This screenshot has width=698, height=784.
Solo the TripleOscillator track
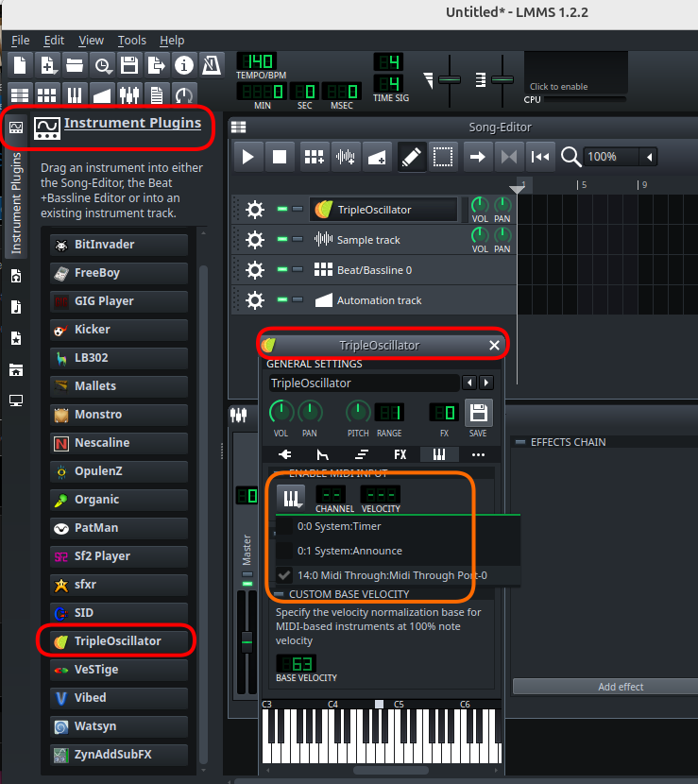(x=298, y=209)
